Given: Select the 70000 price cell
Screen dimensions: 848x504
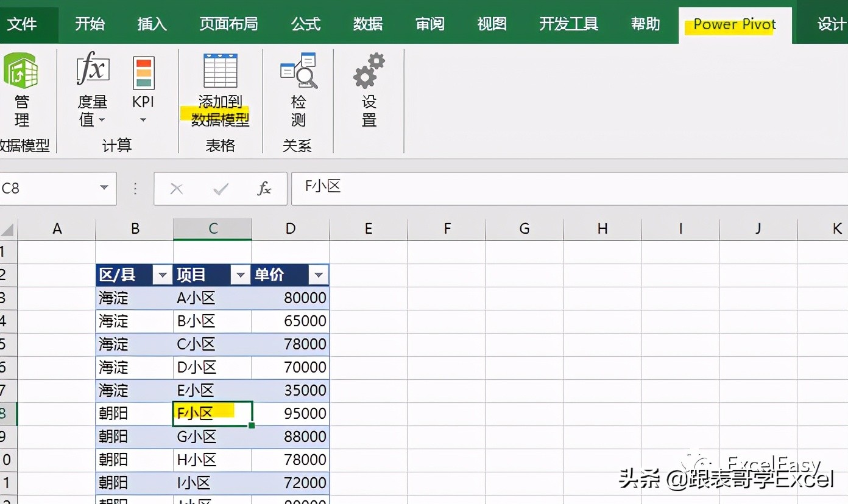Looking at the screenshot, I should click(291, 368).
